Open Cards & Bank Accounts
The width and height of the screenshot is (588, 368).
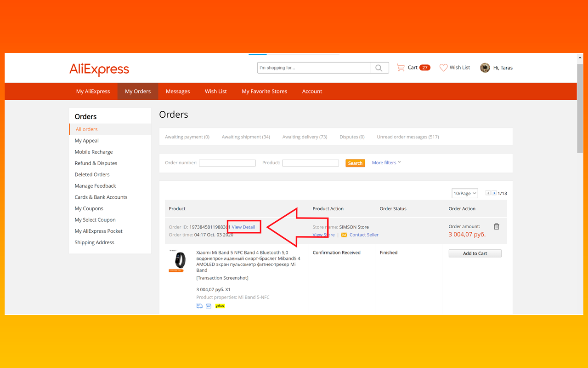click(101, 197)
